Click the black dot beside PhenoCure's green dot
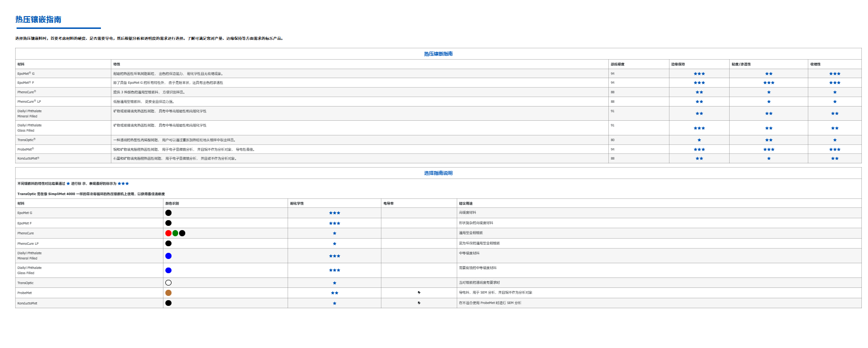 tap(182, 233)
